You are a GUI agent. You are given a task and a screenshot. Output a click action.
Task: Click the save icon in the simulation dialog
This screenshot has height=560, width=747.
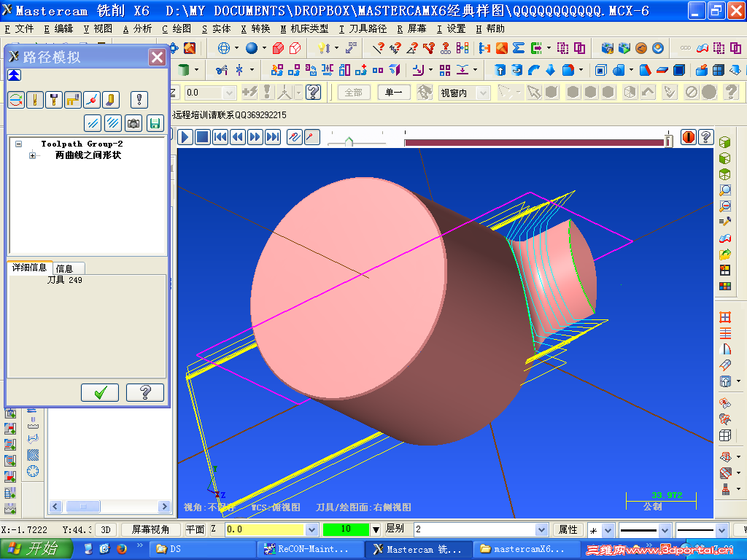(x=155, y=122)
